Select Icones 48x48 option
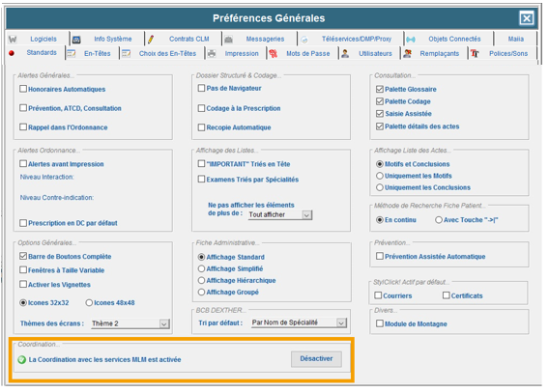Screen dimensions: 549x392 [x=89, y=303]
